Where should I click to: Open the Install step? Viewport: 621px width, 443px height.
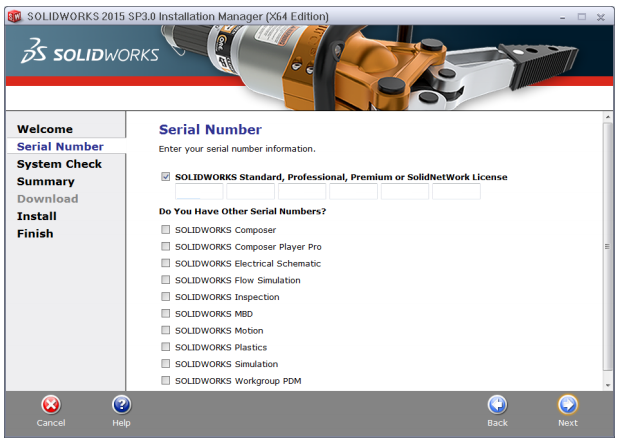[x=36, y=216]
